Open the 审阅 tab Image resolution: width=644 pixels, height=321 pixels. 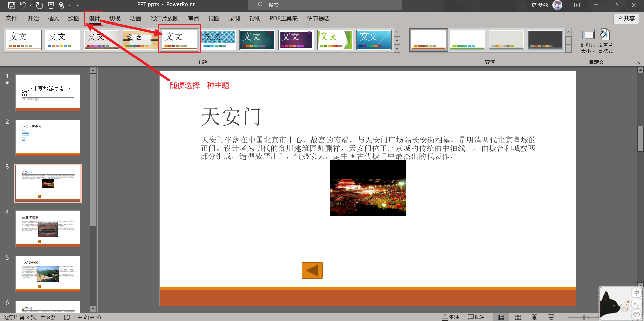[194, 18]
